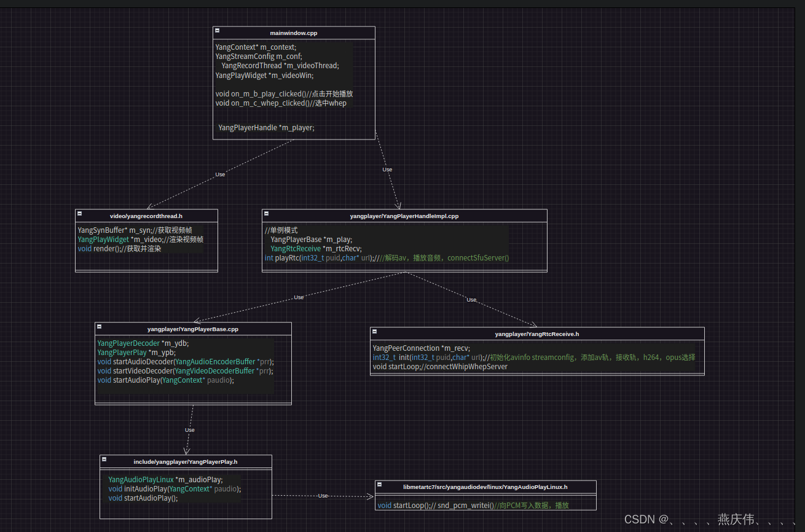Select the video/yangrecordthread.h title

[146, 216]
